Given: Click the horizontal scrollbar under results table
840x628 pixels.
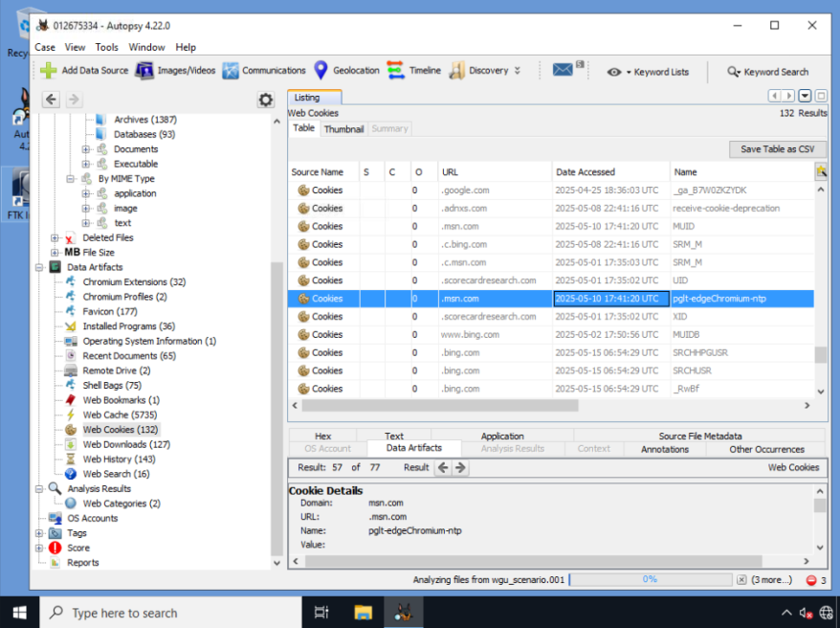Looking at the screenshot, I should pyautogui.click(x=440, y=406).
